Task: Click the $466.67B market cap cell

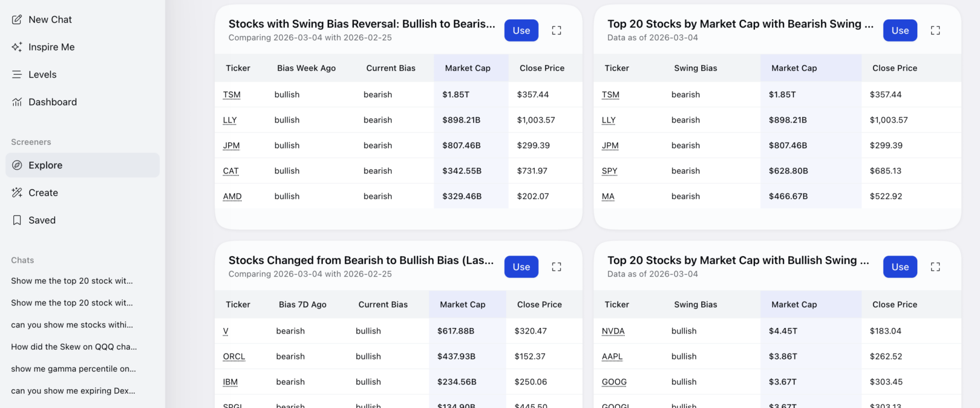Action: (x=811, y=196)
